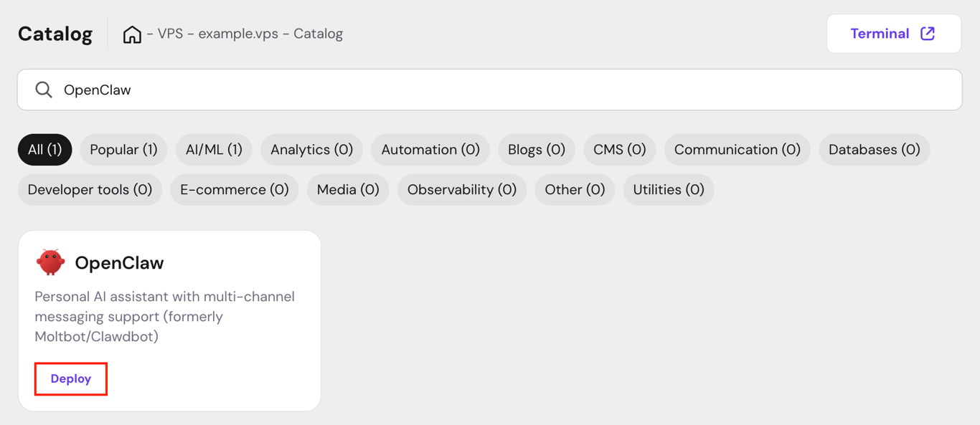Screen dimensions: 980x425
Task: Click inside the OpenClaw search field
Action: point(287,89)
